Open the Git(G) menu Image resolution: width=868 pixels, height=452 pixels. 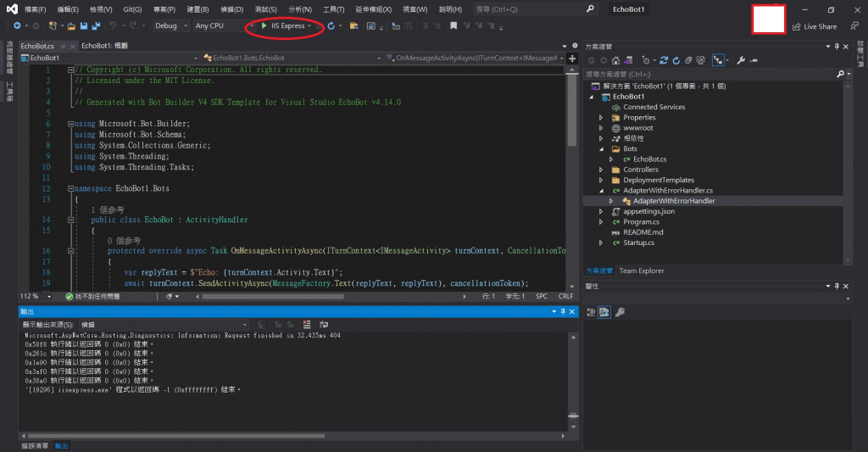(132, 9)
